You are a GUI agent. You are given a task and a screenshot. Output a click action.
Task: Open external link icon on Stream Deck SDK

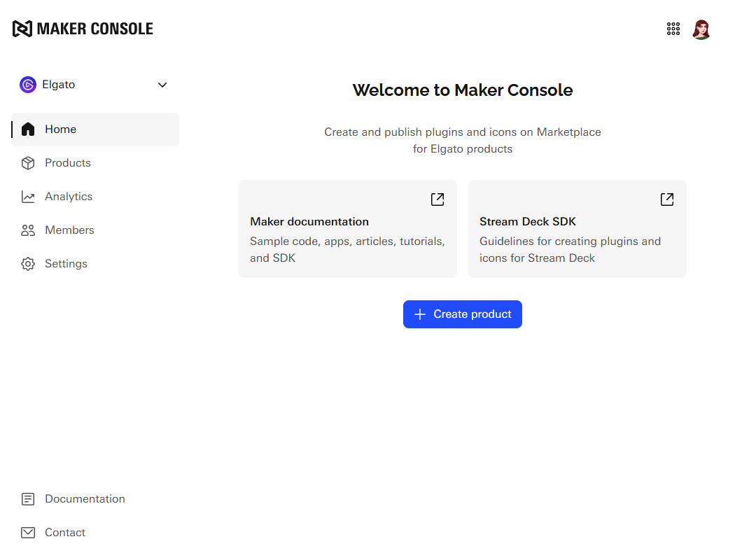667,199
